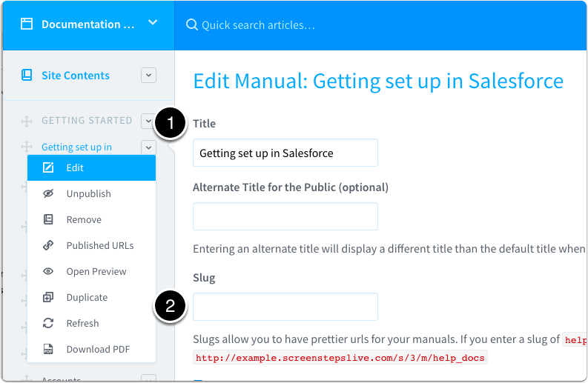Click the Open Preview eye icon

[48, 271]
